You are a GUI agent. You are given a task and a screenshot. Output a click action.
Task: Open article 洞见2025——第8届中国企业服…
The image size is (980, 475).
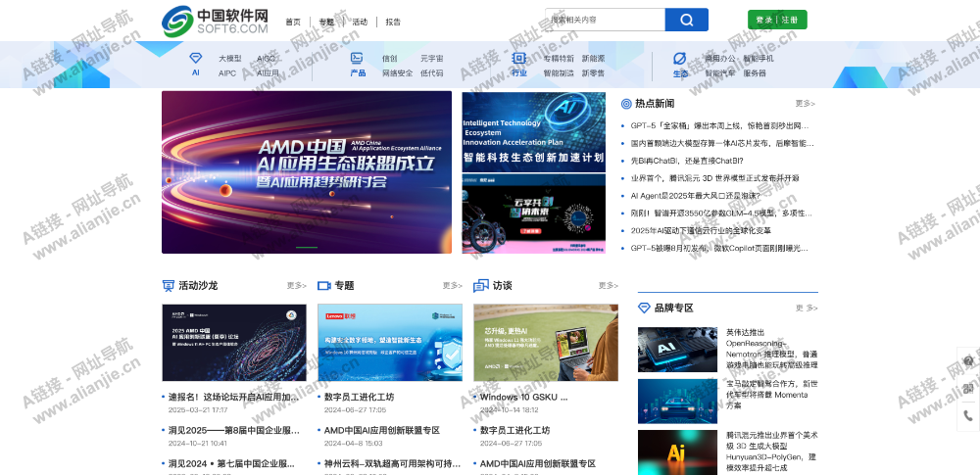[234, 431]
